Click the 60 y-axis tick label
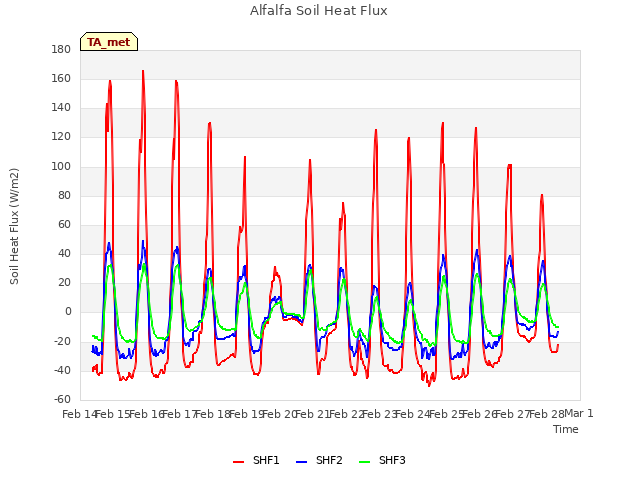Screen dimensions: 640x480 pos(64,224)
